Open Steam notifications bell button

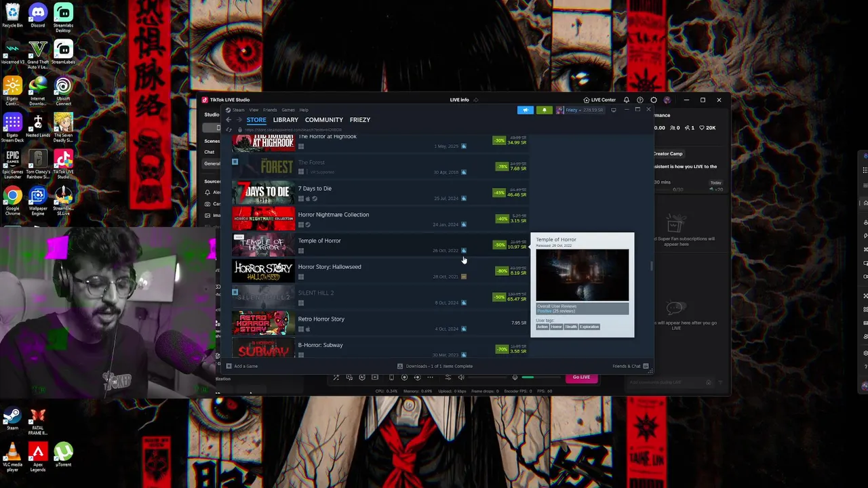tap(544, 110)
